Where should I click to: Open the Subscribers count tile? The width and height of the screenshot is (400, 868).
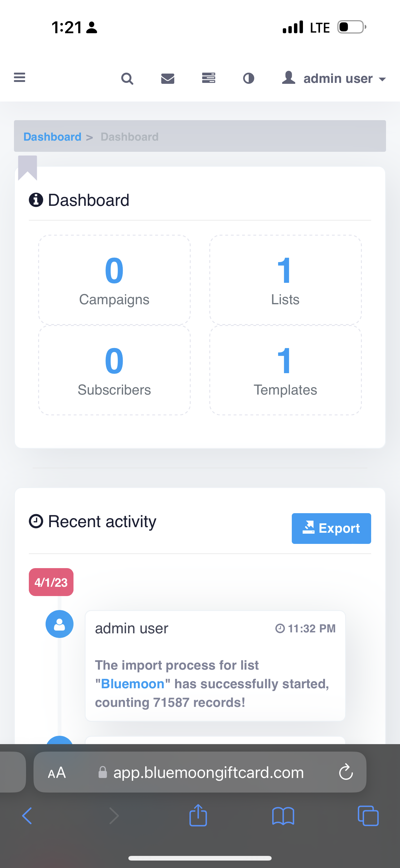tap(114, 370)
